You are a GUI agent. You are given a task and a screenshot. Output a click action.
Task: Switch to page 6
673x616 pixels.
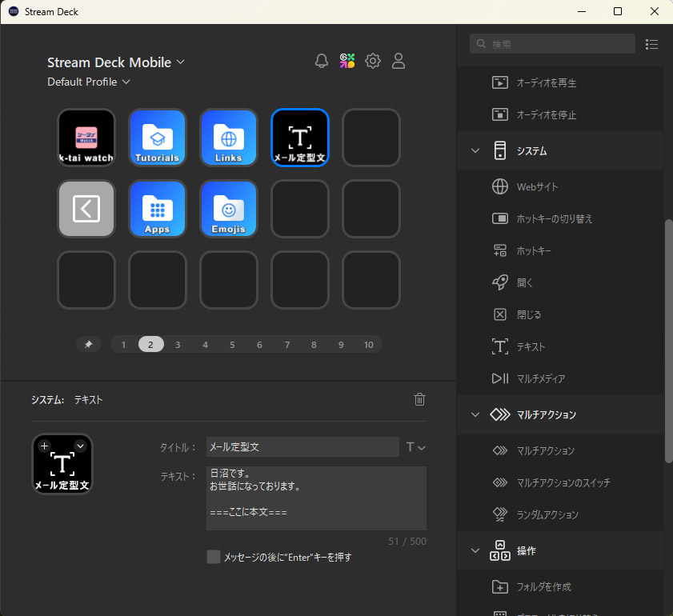click(259, 345)
